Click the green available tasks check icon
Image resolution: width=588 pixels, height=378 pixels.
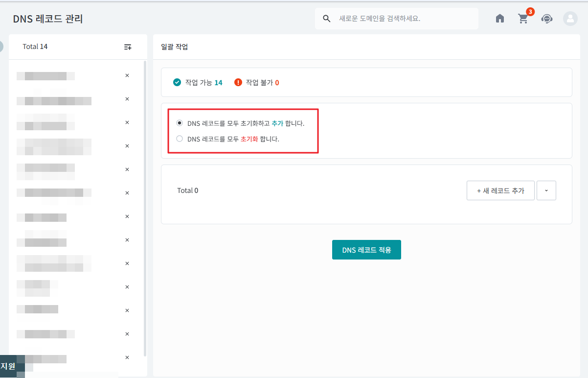(177, 82)
